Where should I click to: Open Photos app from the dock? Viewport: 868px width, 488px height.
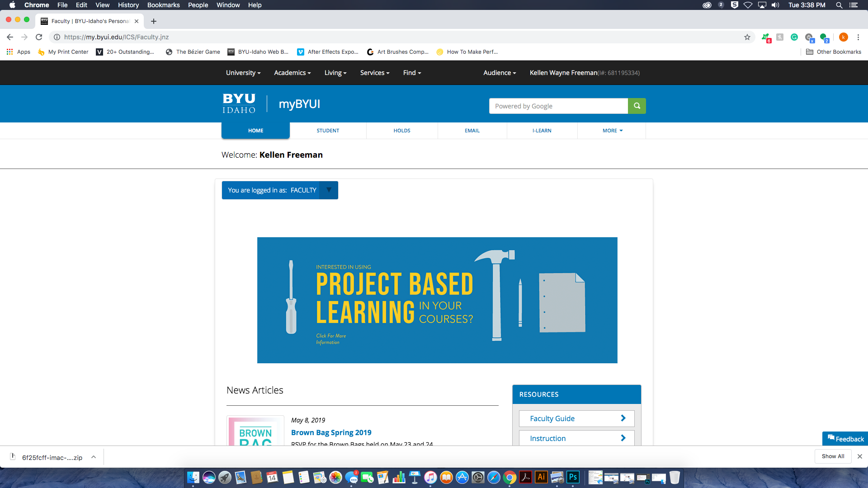click(x=335, y=477)
